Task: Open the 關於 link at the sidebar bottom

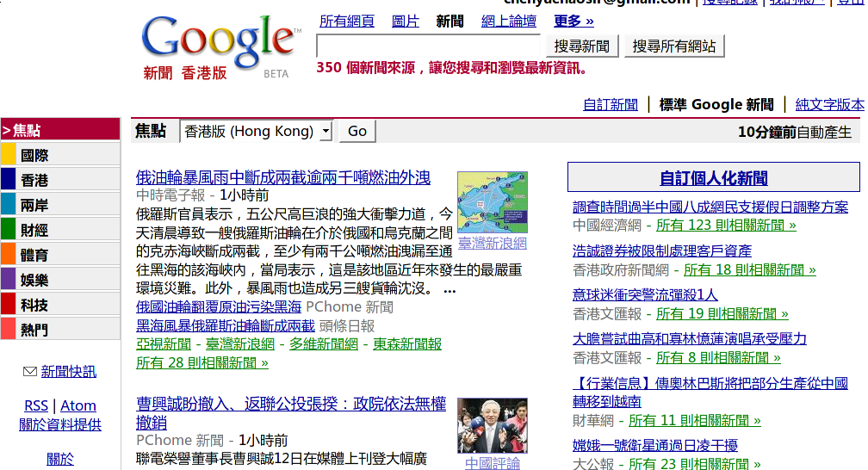Action: 59,459
